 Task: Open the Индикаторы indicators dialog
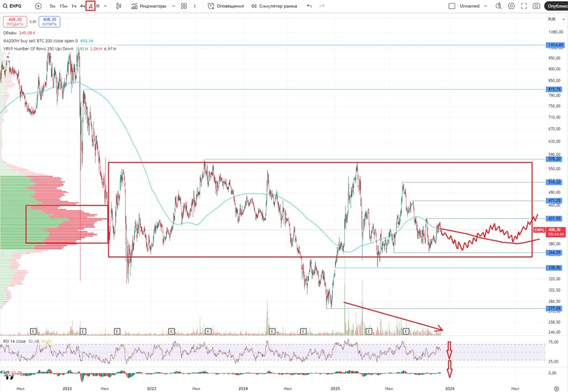(149, 6)
